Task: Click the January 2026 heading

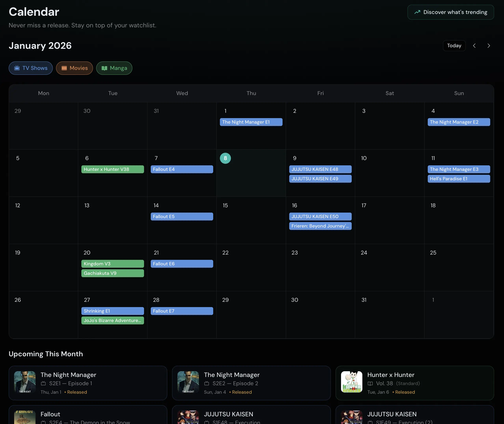Action: [40, 46]
